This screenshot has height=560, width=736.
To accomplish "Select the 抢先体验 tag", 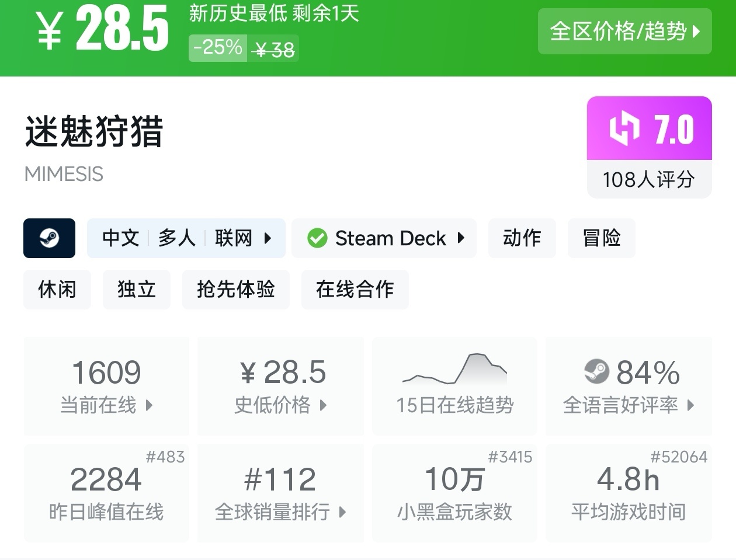I will 236,290.
